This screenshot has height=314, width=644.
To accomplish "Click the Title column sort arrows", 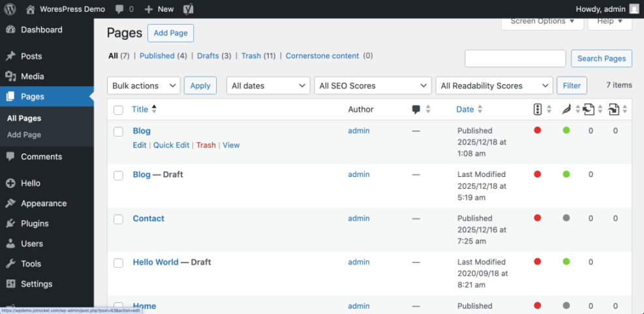I will tap(154, 109).
